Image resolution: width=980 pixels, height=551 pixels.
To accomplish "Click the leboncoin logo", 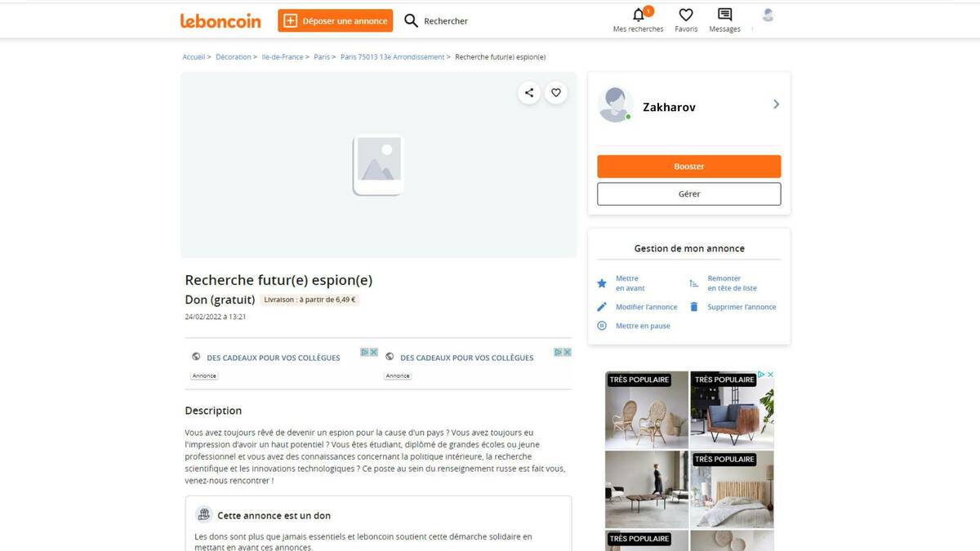I will pyautogui.click(x=220, y=20).
